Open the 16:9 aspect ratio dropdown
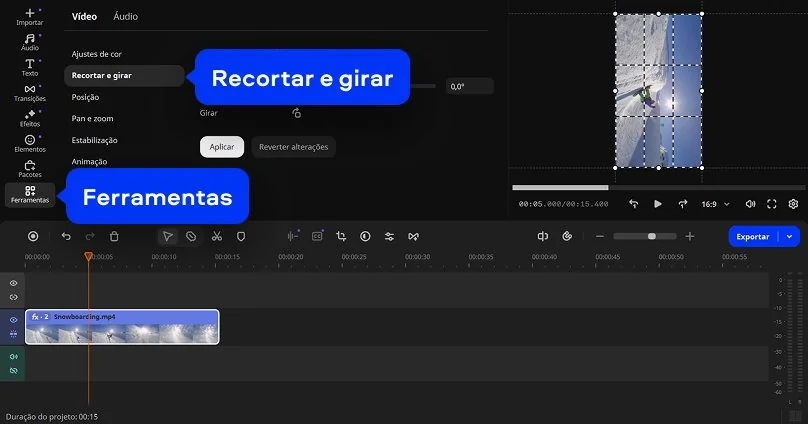Image resolution: width=808 pixels, height=424 pixels. [715, 204]
